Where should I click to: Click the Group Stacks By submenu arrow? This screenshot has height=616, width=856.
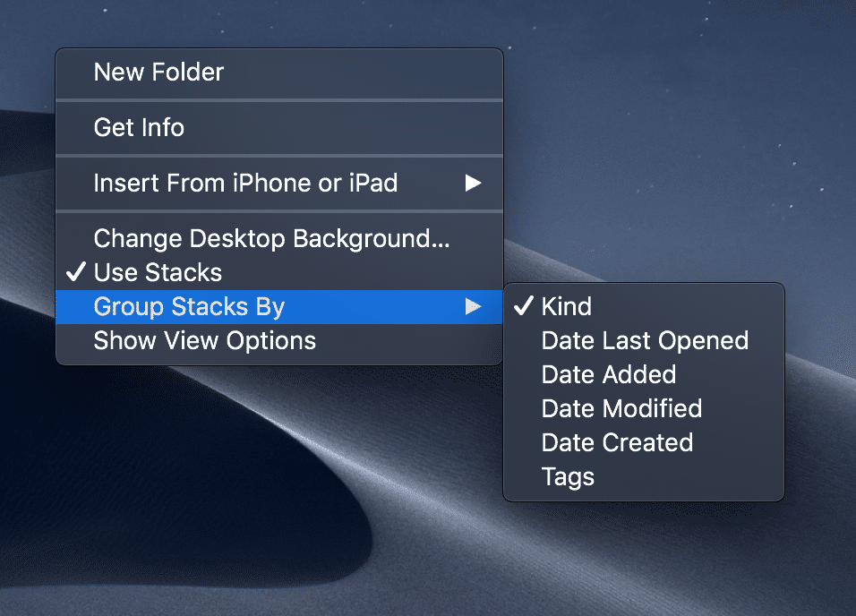tap(473, 307)
